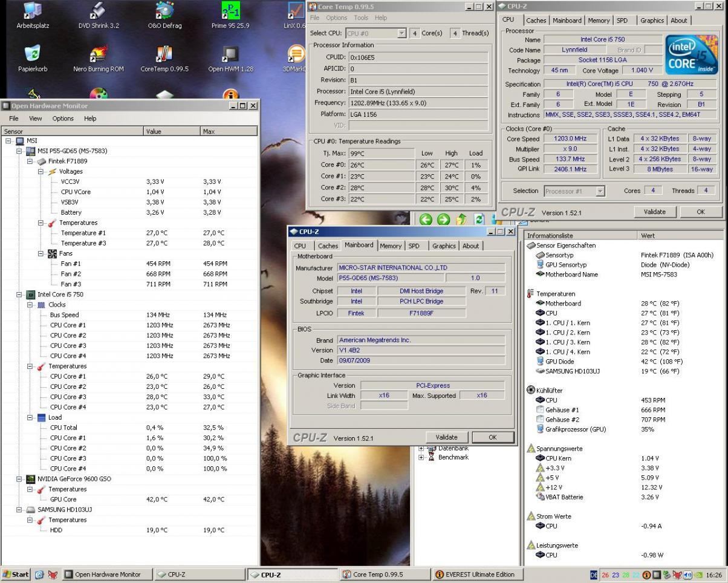Collapse the SAMSUNG HD103UJ node
The width and height of the screenshot is (728, 583).
point(19,510)
